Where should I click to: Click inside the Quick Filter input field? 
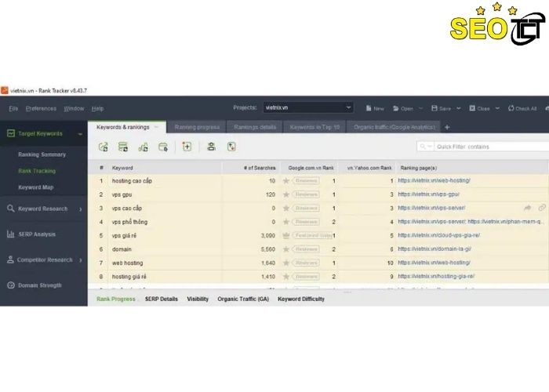(x=492, y=147)
